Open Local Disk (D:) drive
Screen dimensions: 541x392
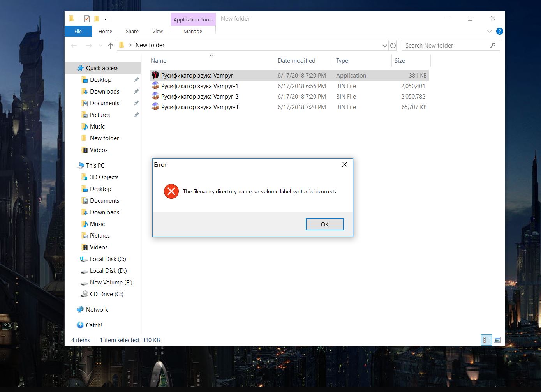(108, 270)
